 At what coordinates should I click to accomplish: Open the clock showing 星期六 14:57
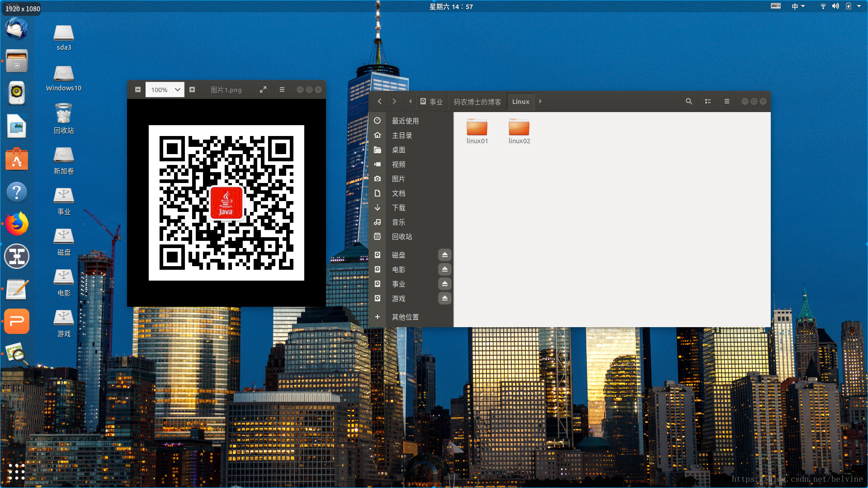click(451, 6)
